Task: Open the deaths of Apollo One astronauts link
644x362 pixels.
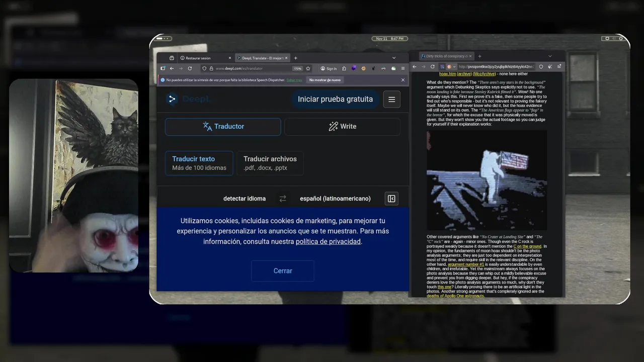Action: [x=455, y=296]
